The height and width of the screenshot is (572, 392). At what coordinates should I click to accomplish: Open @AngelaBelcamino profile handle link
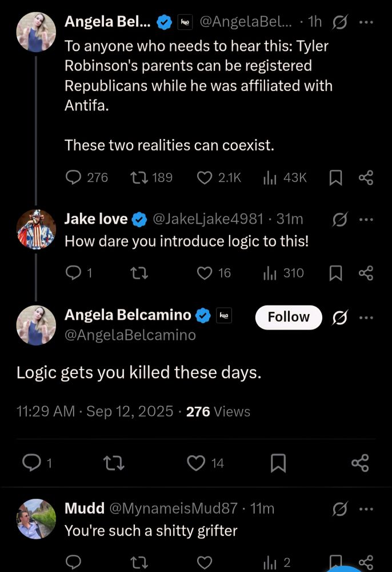point(130,335)
